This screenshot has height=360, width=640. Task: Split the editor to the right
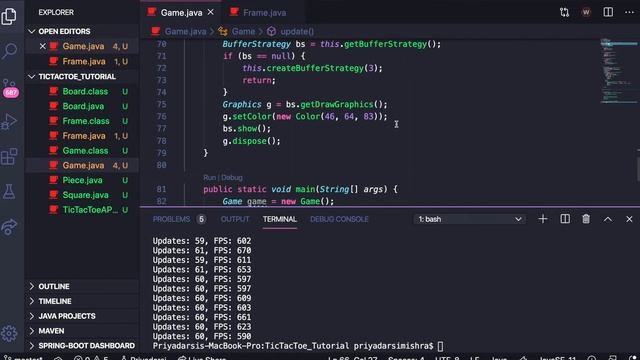(608, 12)
